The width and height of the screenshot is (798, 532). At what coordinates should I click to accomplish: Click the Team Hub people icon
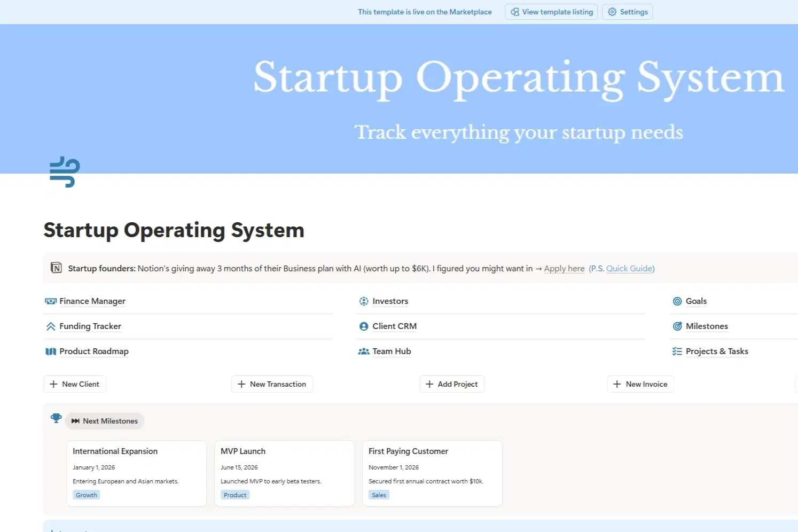click(364, 351)
